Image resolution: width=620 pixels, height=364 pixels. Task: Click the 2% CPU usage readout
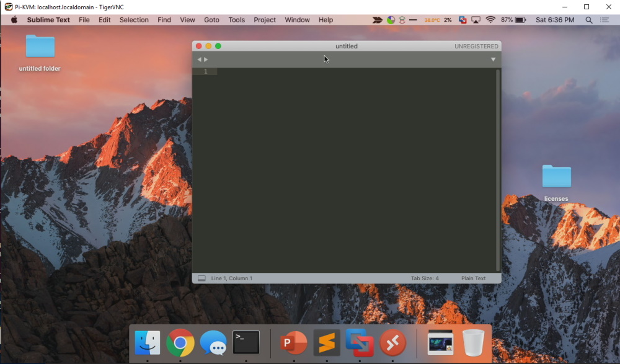coord(448,20)
